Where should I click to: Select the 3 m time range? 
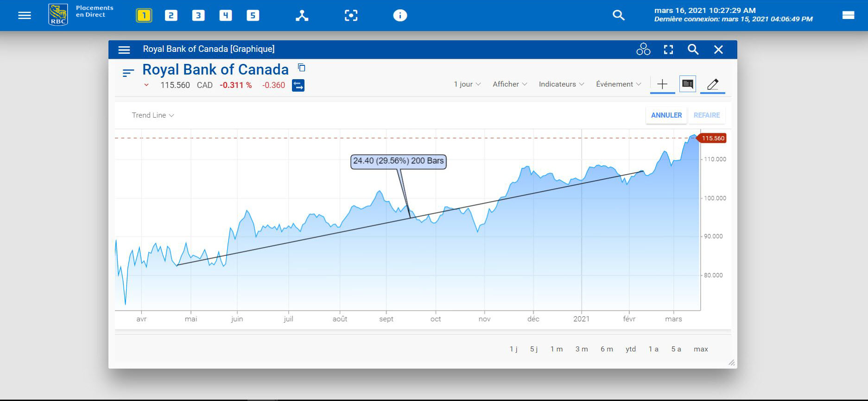click(582, 349)
